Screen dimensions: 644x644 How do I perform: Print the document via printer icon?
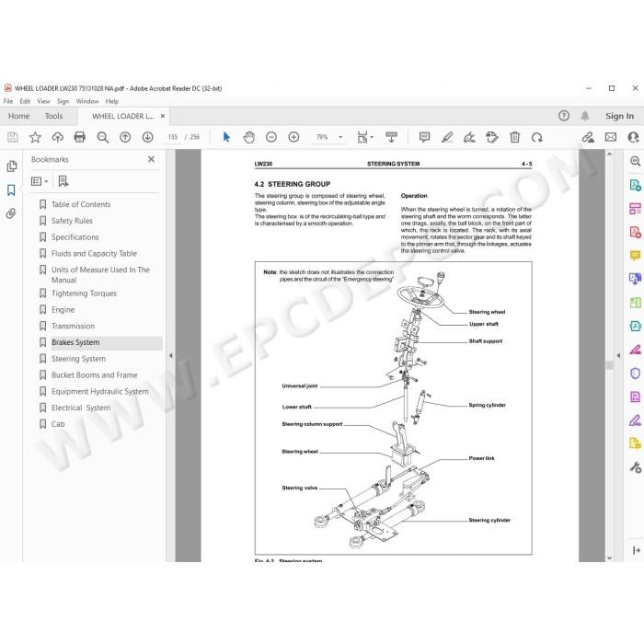pyautogui.click(x=80, y=137)
